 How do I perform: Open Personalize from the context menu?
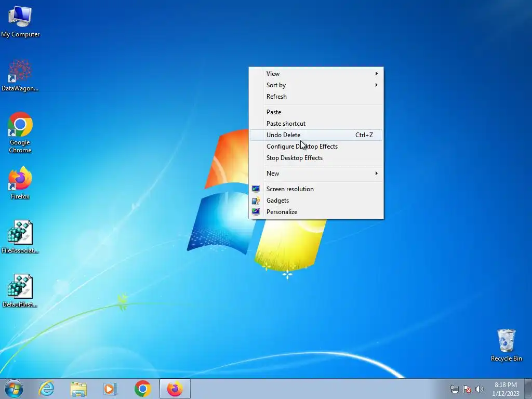(316, 212)
